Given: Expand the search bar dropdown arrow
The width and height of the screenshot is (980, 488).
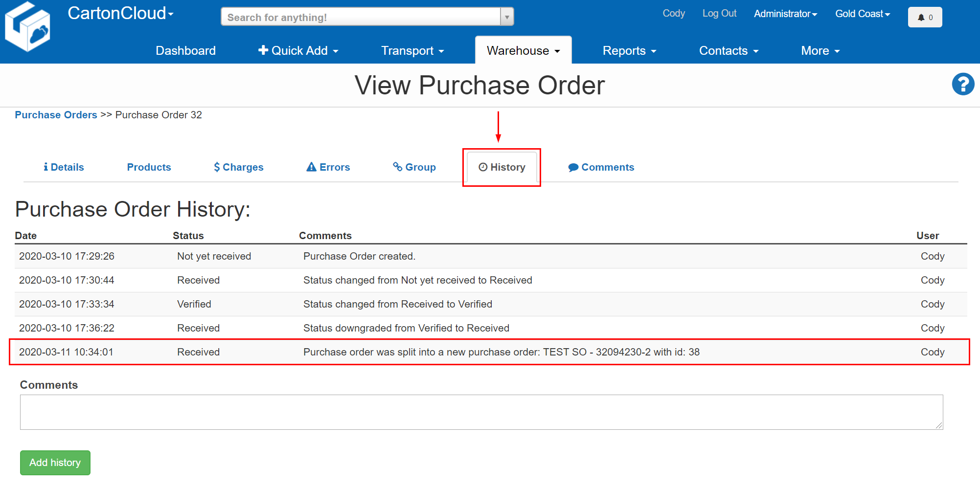Looking at the screenshot, I should point(507,16).
